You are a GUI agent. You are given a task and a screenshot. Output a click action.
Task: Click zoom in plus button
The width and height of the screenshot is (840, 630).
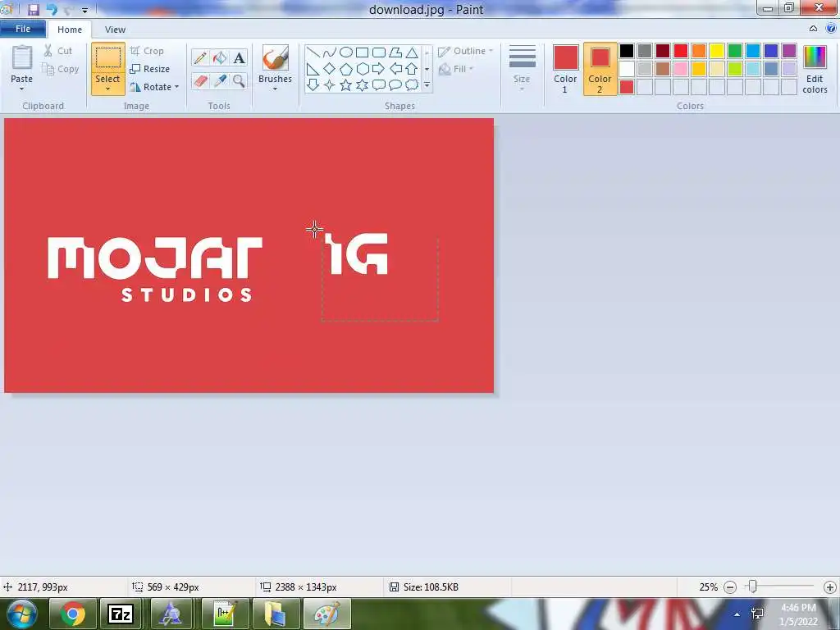point(830,587)
